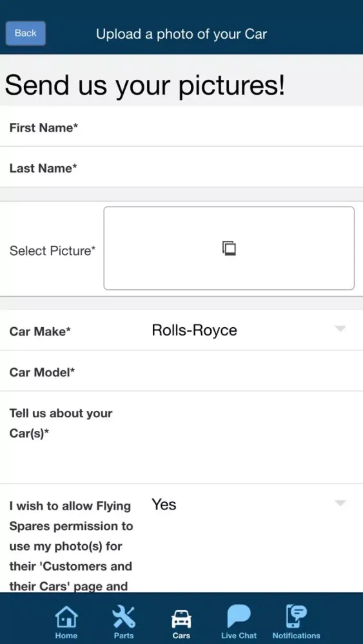Viewport: 363px width, 644px height.
Task: Focus the Last Name field
Action: (x=181, y=167)
